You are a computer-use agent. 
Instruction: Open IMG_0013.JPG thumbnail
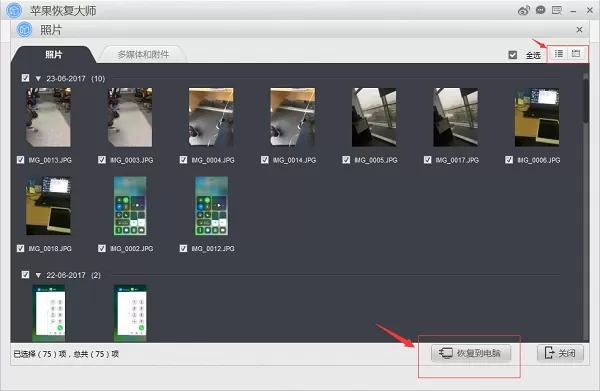tap(48, 117)
